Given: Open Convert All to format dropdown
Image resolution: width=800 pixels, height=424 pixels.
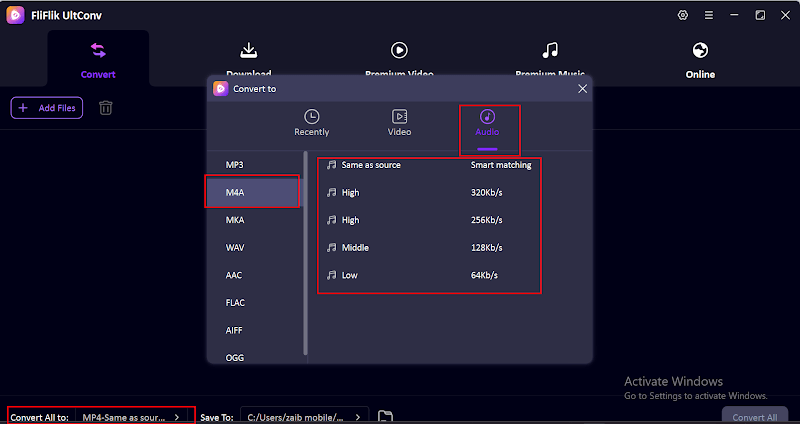Looking at the screenshot, I should (131, 417).
